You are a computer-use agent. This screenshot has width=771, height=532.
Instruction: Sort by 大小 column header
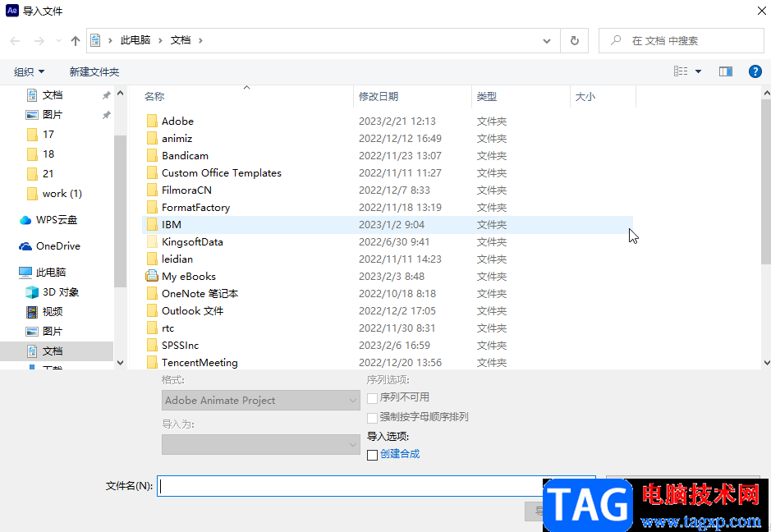(x=585, y=96)
